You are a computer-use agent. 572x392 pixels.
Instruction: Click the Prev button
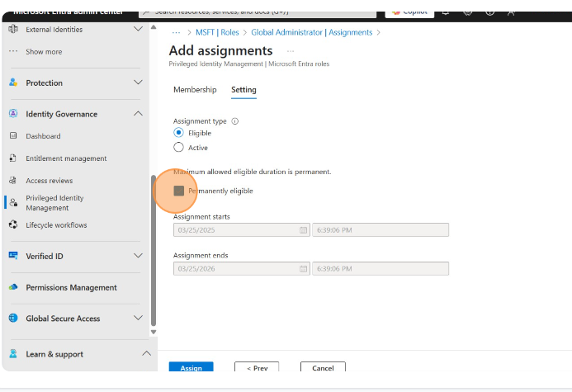click(x=257, y=367)
